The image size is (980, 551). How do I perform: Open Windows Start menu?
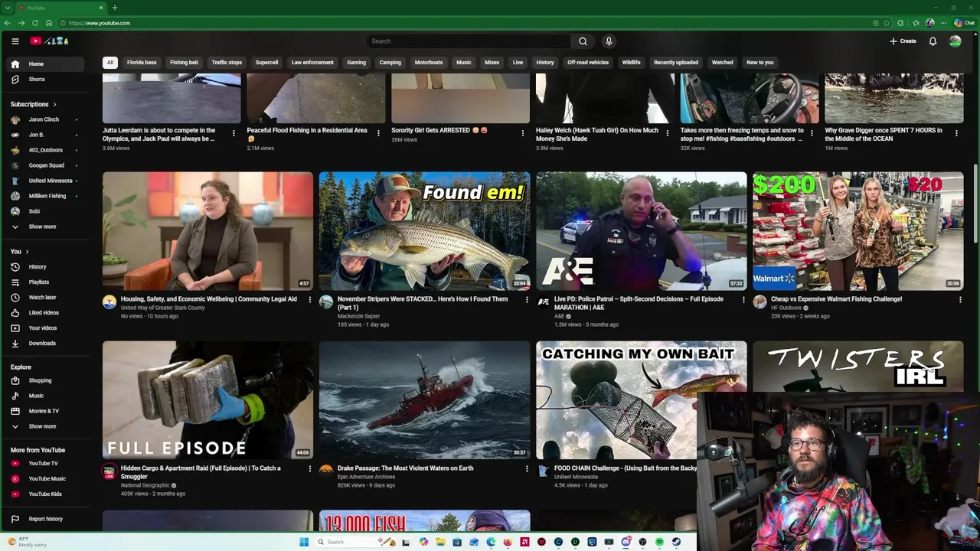click(304, 542)
